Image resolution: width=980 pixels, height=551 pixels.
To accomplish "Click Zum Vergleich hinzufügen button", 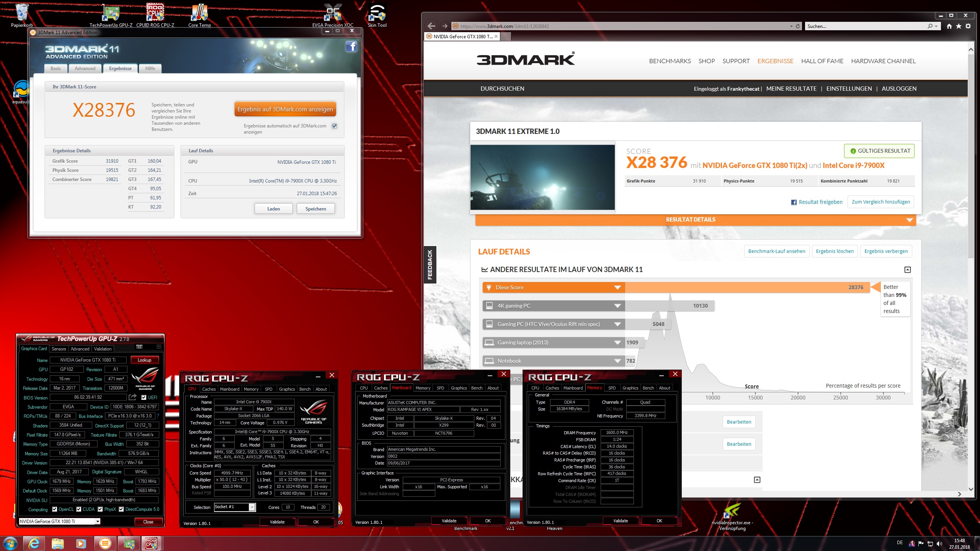I will pyautogui.click(x=881, y=202).
